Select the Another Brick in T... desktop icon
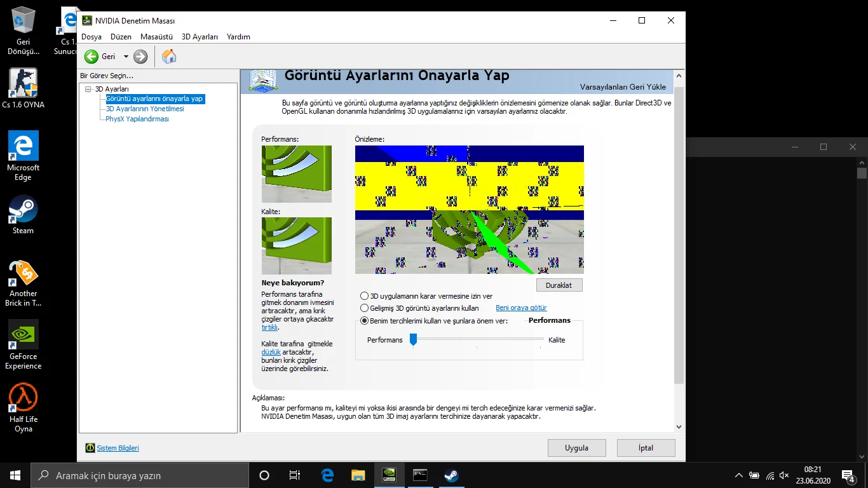Screen dimensions: 868x488 coord(24,283)
